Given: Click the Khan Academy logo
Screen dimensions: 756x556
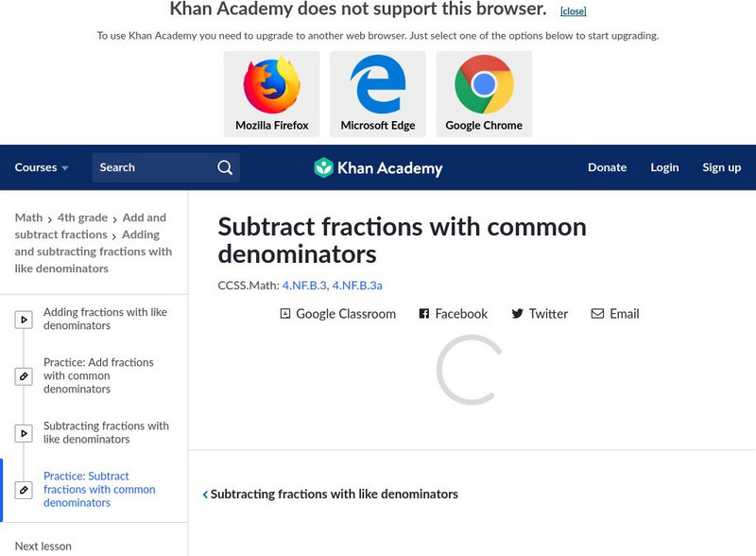Looking at the screenshot, I should [378, 168].
